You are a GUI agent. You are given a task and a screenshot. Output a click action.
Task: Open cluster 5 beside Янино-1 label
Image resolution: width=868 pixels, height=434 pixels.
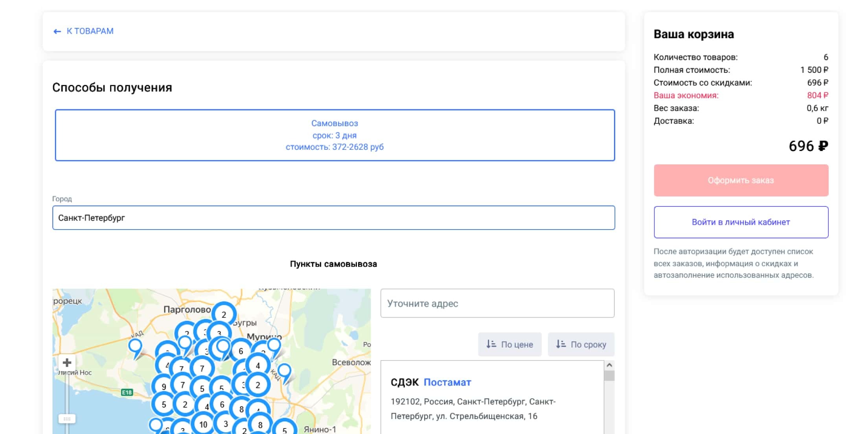(285, 429)
